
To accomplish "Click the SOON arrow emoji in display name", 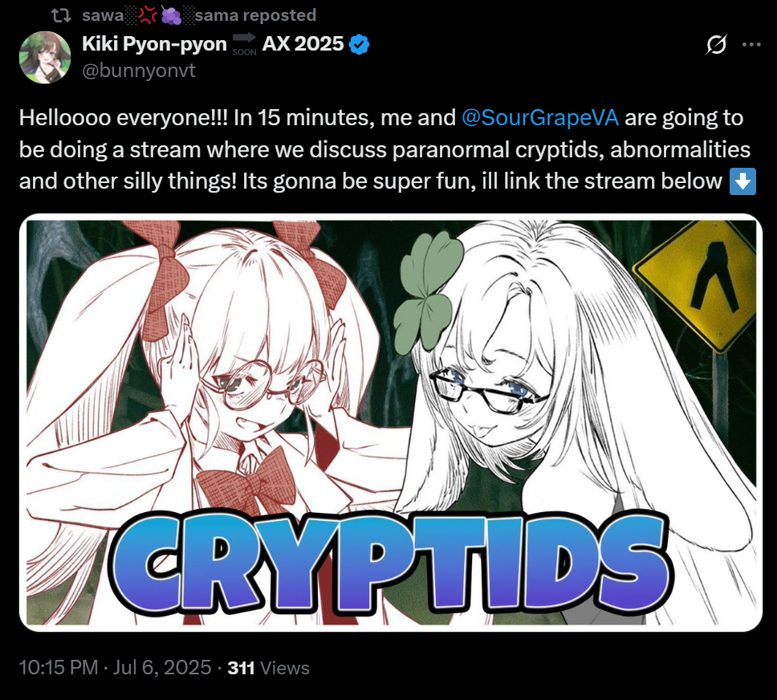I will 244,44.
